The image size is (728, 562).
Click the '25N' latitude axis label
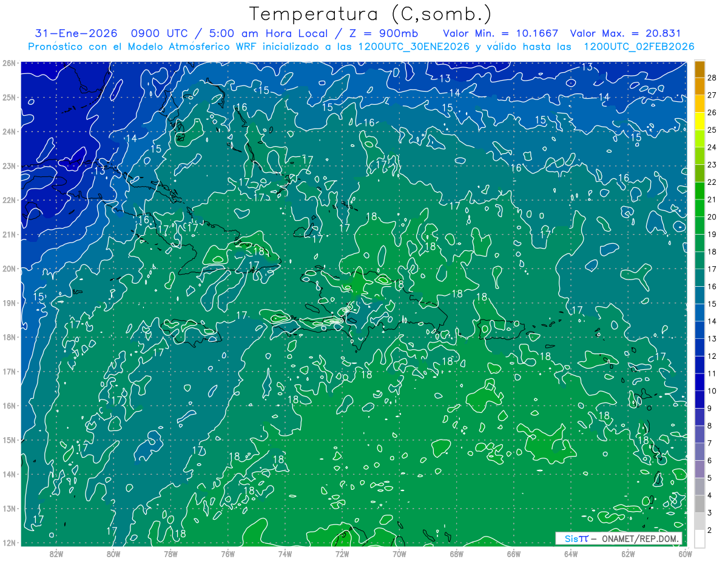point(9,97)
